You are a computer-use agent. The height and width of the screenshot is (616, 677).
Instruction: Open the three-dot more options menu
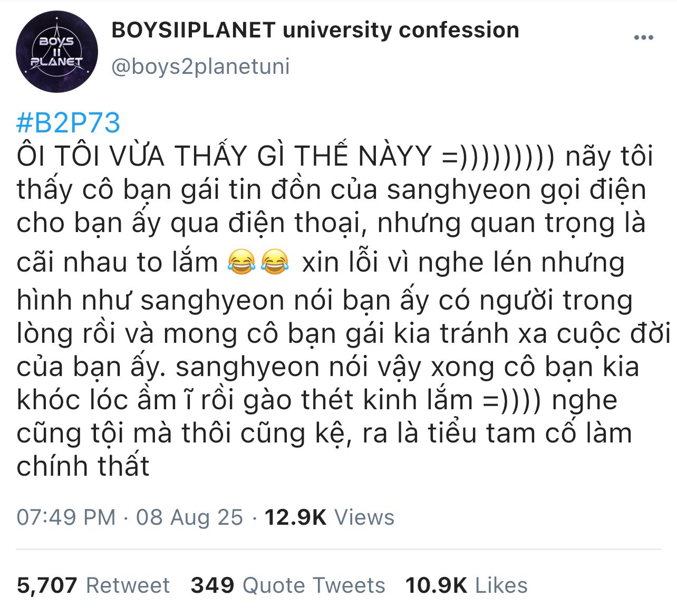(x=643, y=37)
